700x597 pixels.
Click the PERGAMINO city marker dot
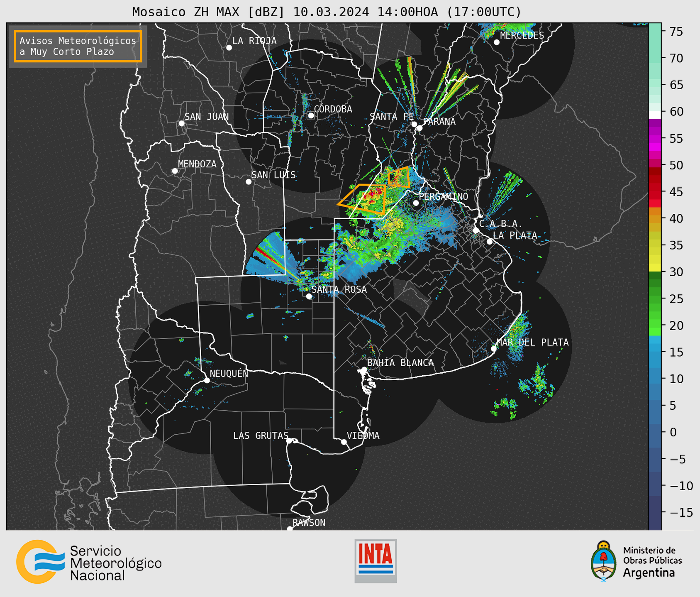(x=416, y=203)
